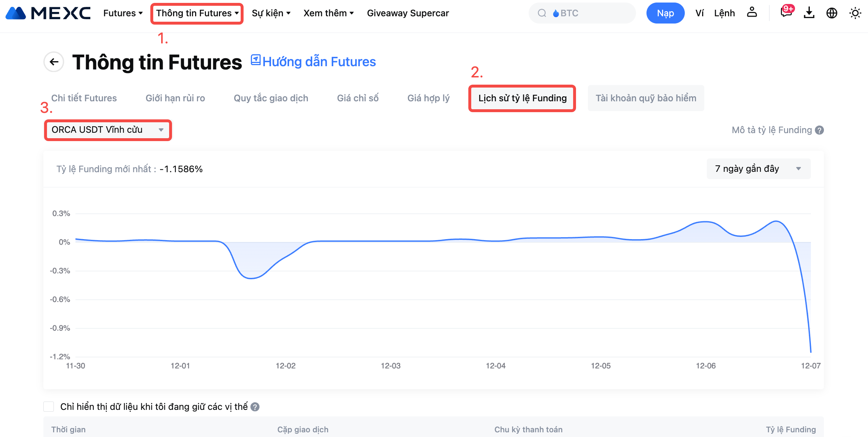Expand the Thông tin Futures menu
Viewport: 868px width, 437px height.
(x=197, y=13)
